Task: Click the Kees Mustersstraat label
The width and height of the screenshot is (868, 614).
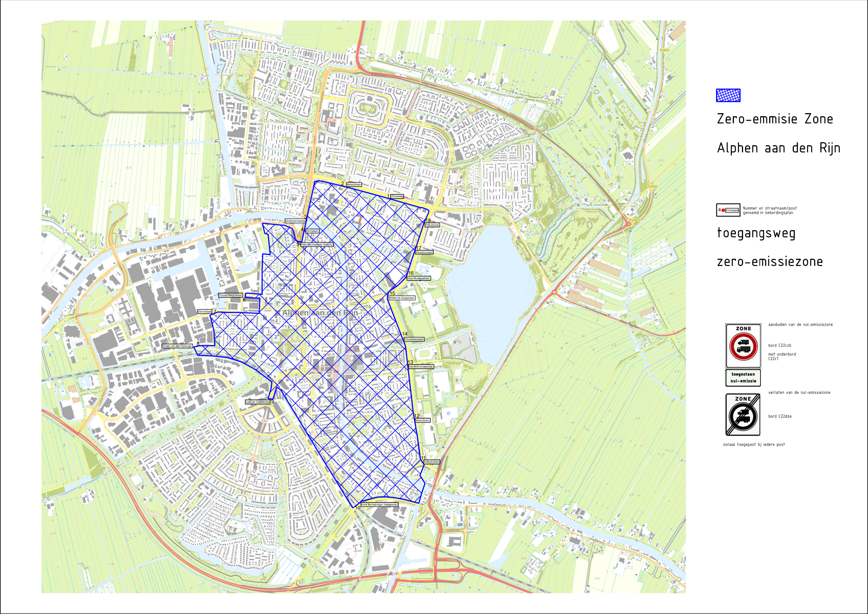Action: (x=418, y=278)
